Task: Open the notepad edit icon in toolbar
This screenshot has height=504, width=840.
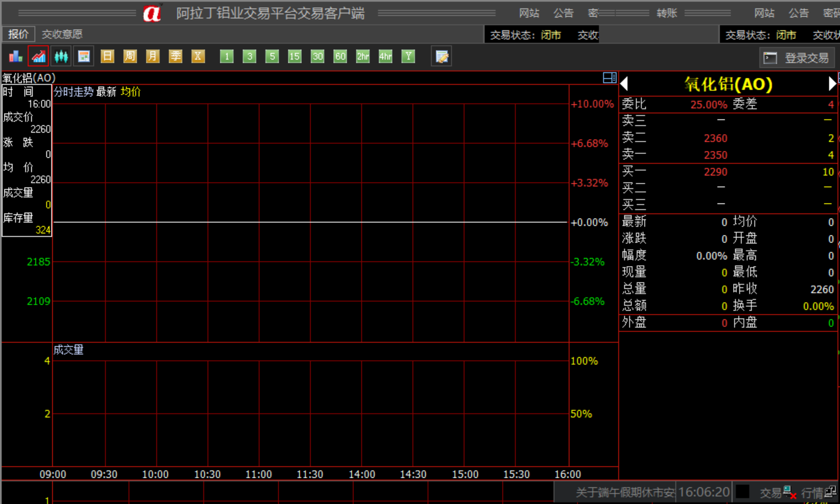Action: 442,57
